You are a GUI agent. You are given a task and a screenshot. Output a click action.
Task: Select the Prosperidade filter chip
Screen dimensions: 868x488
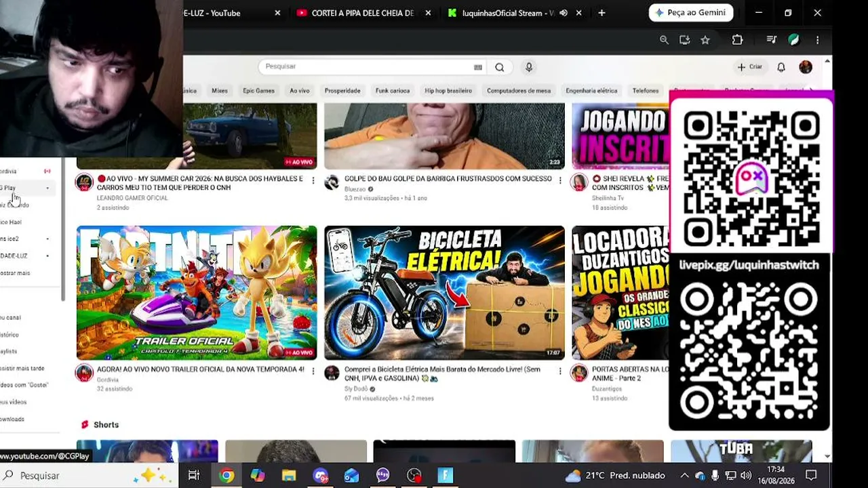coord(342,91)
